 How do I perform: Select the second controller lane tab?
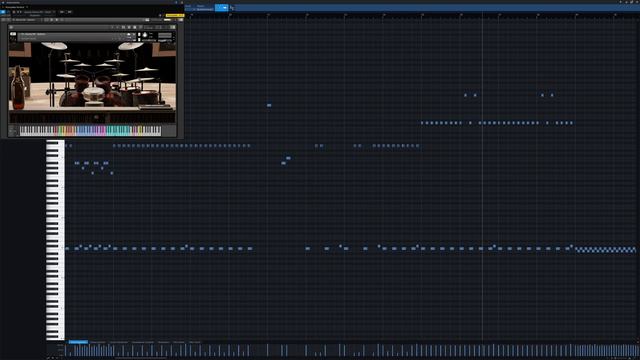[98, 342]
